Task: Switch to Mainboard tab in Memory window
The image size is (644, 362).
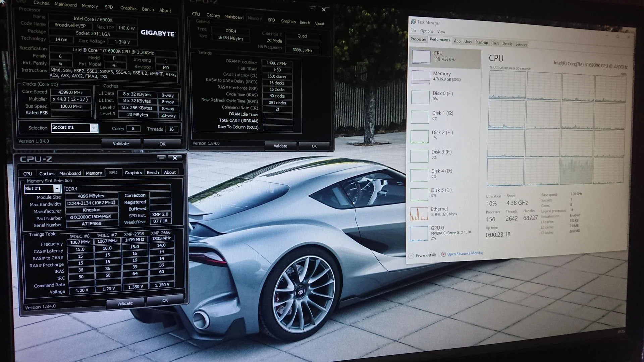Action: click(x=234, y=17)
